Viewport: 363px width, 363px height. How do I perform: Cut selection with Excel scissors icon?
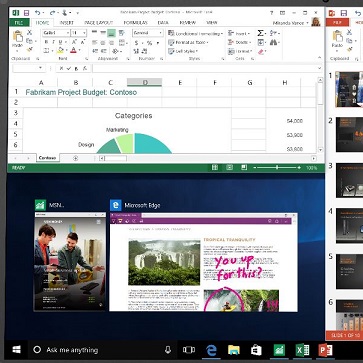[29, 32]
